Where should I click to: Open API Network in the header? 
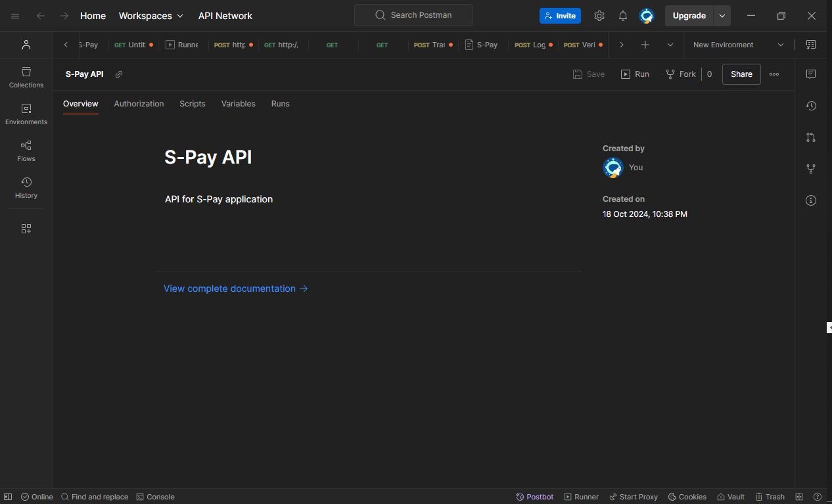click(225, 16)
